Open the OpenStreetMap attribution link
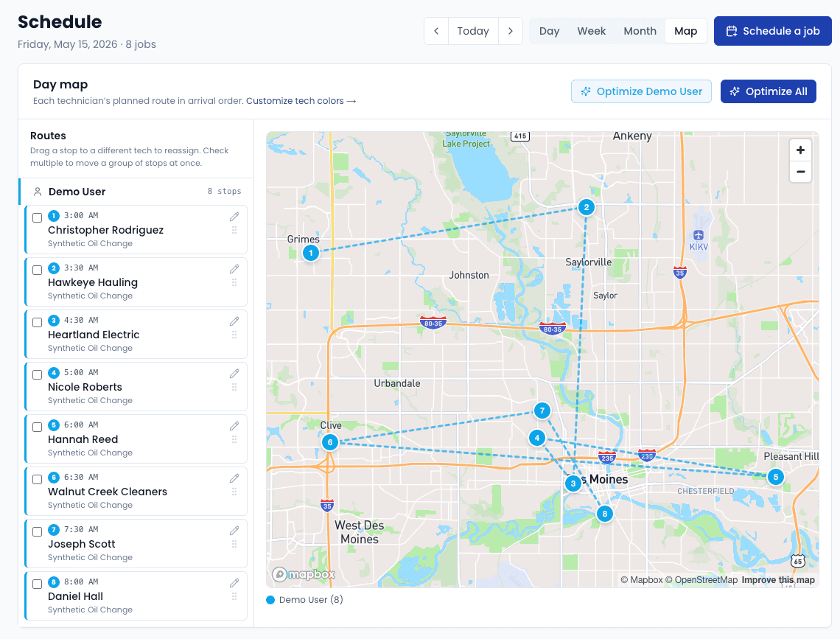Screen dimensions: 840x639 click(701, 580)
